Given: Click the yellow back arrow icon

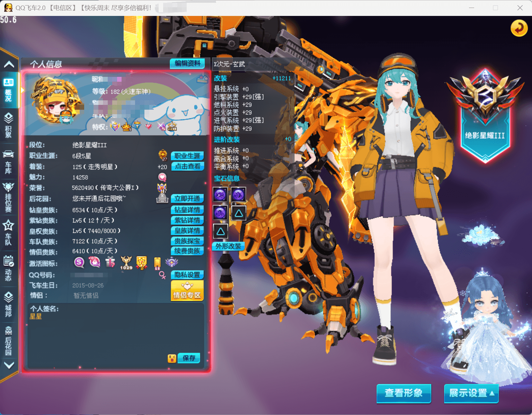Looking at the screenshot, I should coord(519,28).
